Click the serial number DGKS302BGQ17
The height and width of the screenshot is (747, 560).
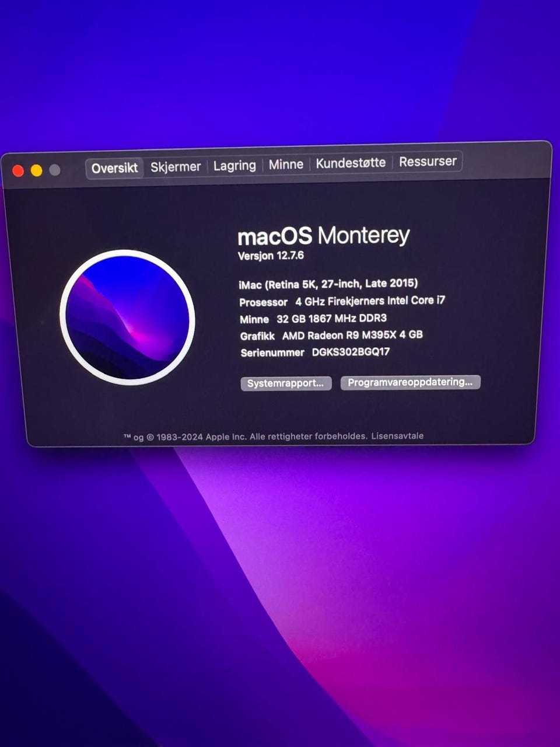(x=351, y=352)
